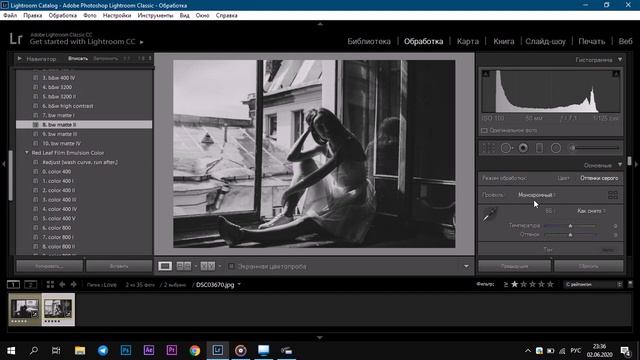This screenshot has height=360, width=640.
Task: Switch to Grid view from filmstrip bar
Action: (50, 284)
